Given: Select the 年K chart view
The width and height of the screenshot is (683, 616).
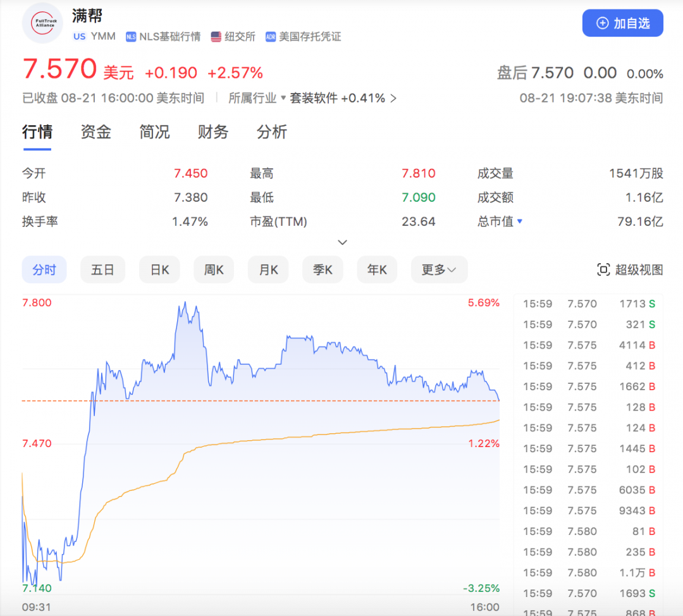Looking at the screenshot, I should coord(377,269).
